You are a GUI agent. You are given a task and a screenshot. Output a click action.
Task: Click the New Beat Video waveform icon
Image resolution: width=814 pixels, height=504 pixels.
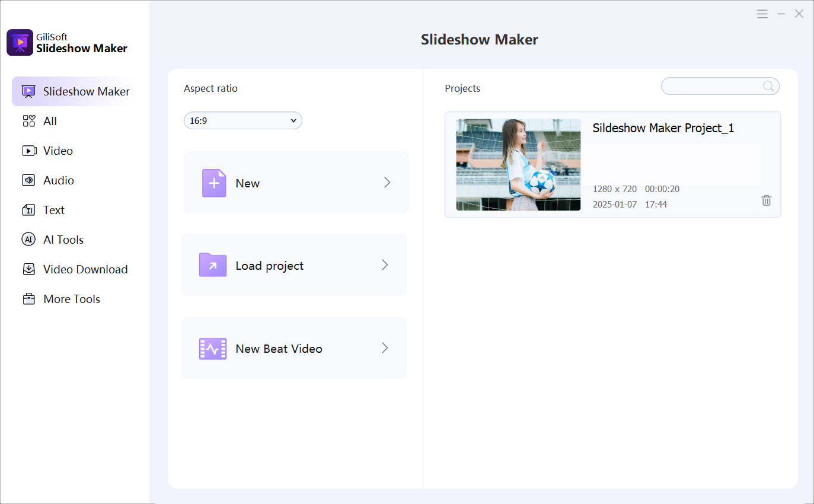213,349
